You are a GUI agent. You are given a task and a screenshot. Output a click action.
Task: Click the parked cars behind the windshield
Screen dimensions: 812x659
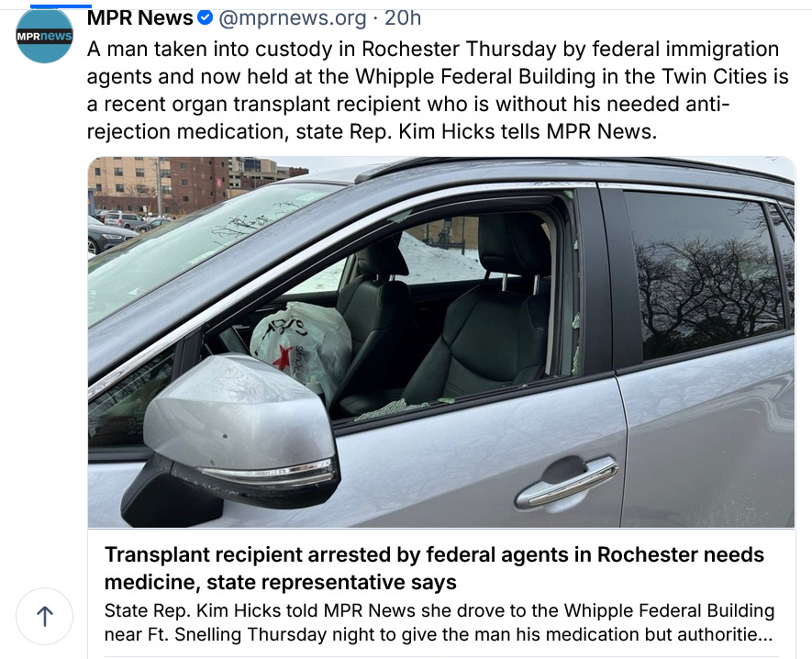[122, 228]
